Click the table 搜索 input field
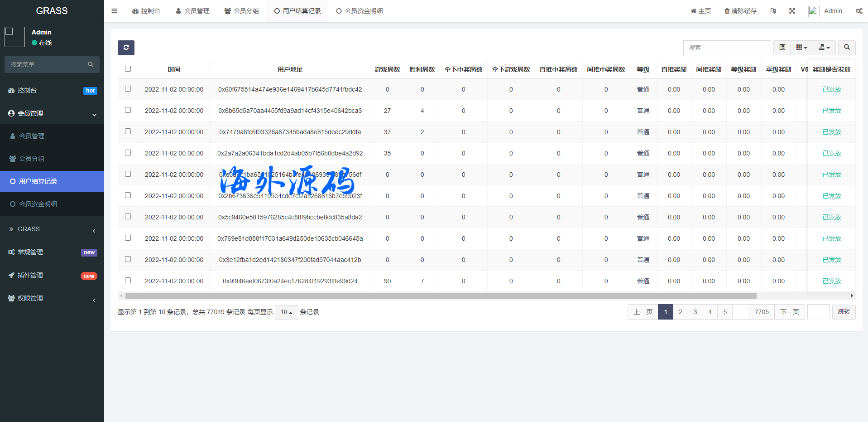 tap(727, 48)
